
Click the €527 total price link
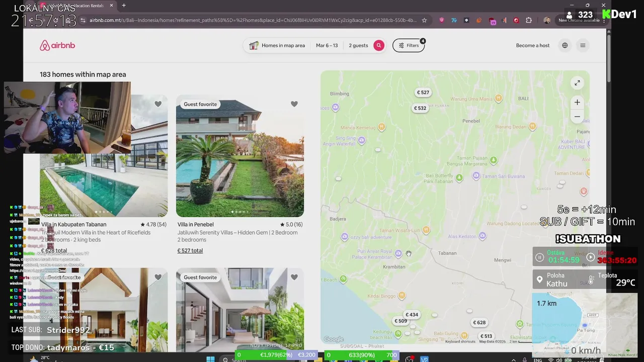190,250
